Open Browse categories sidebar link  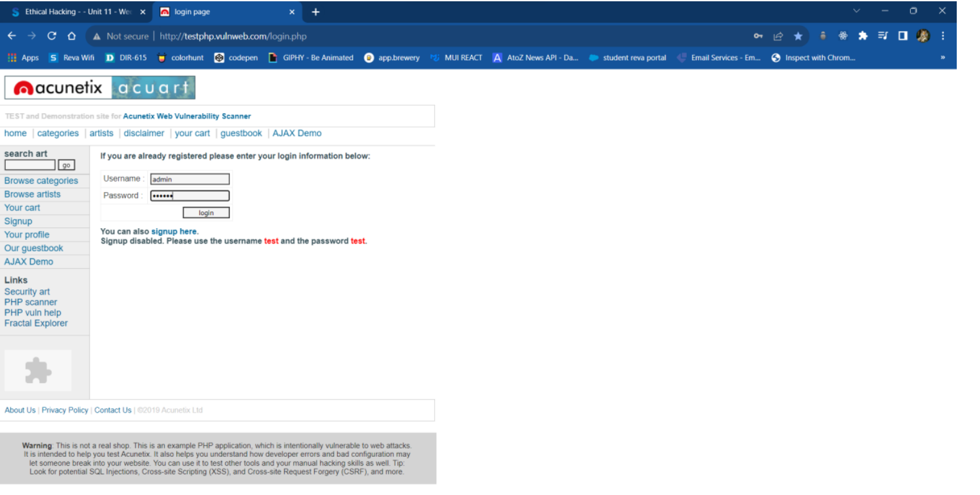(41, 180)
